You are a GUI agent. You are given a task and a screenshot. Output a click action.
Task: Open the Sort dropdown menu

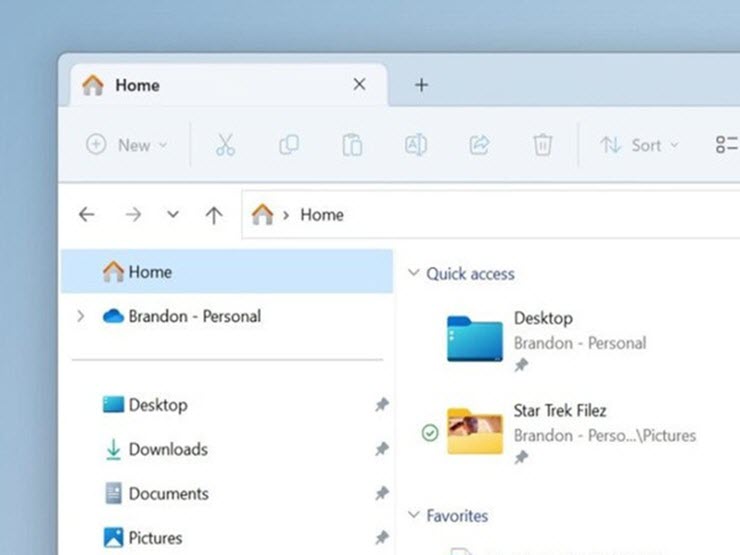pos(639,145)
